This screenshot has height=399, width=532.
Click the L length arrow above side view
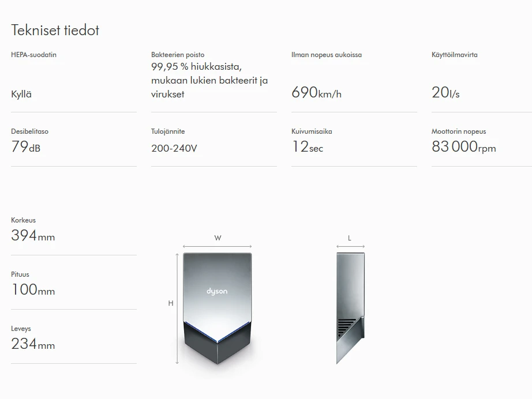(x=350, y=246)
